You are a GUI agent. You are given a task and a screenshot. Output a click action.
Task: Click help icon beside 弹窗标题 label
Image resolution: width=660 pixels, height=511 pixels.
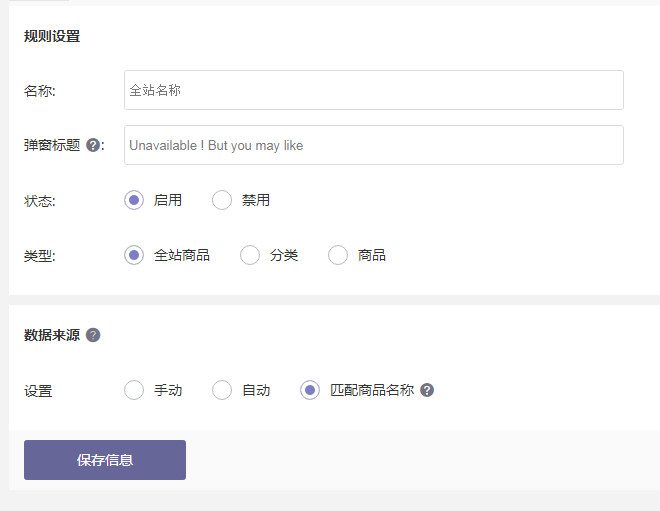click(x=93, y=145)
